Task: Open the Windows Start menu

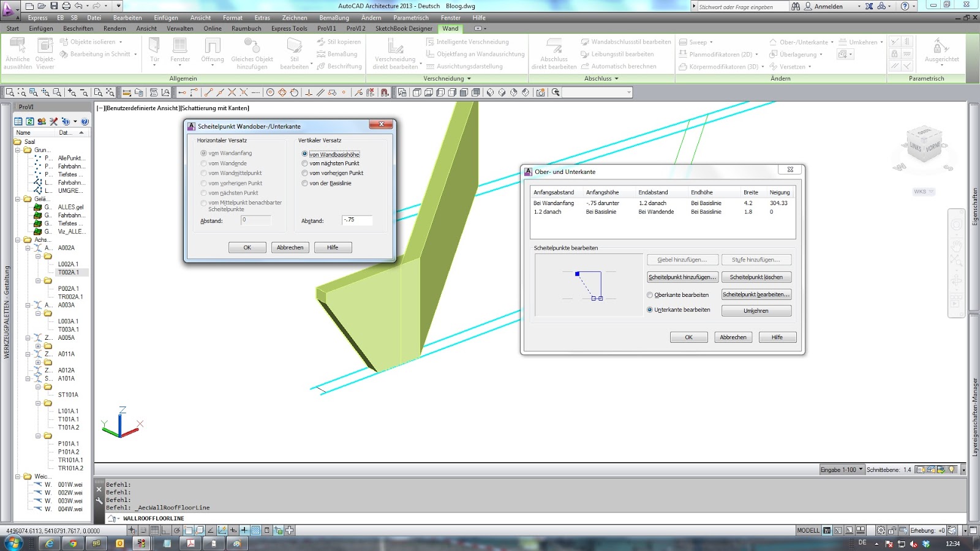Action: [13, 543]
